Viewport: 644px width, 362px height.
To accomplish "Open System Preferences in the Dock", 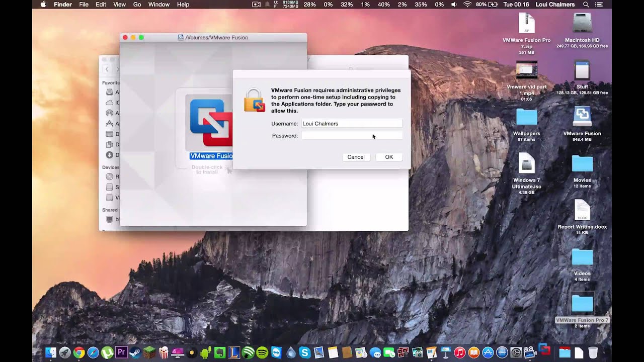I will tap(516, 352).
